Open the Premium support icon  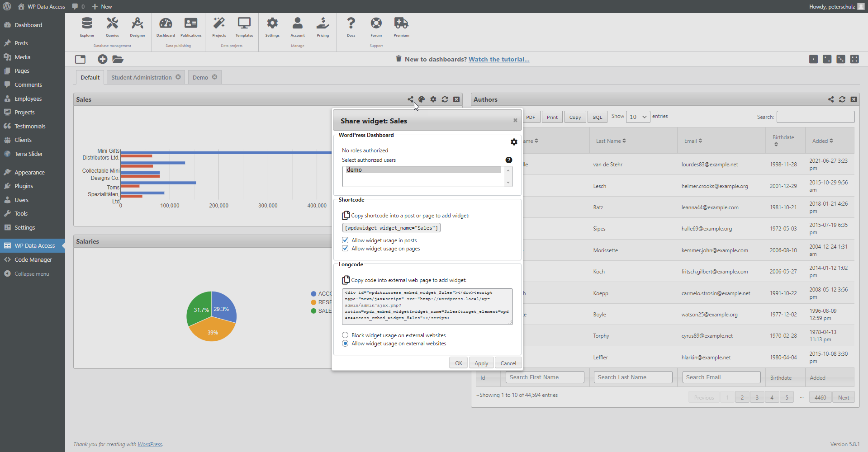click(401, 27)
